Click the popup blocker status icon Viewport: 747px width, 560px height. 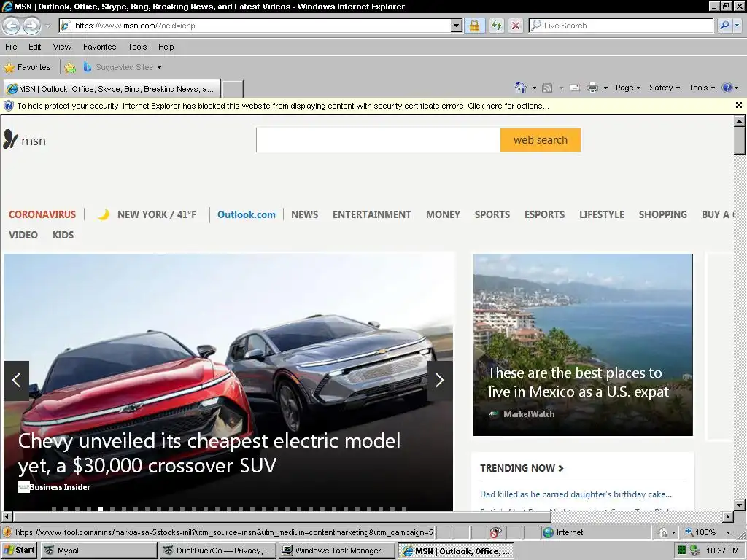495,532
